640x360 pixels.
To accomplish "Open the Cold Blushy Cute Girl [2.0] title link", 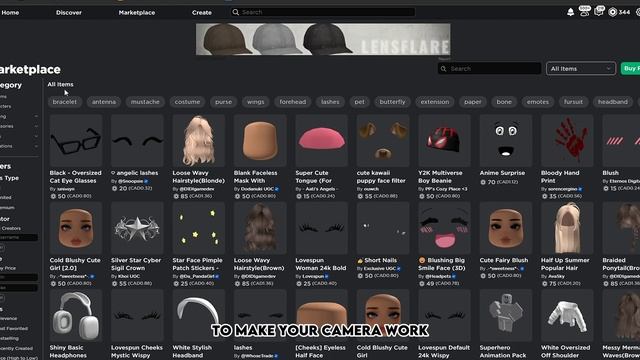I will [x=75, y=264].
